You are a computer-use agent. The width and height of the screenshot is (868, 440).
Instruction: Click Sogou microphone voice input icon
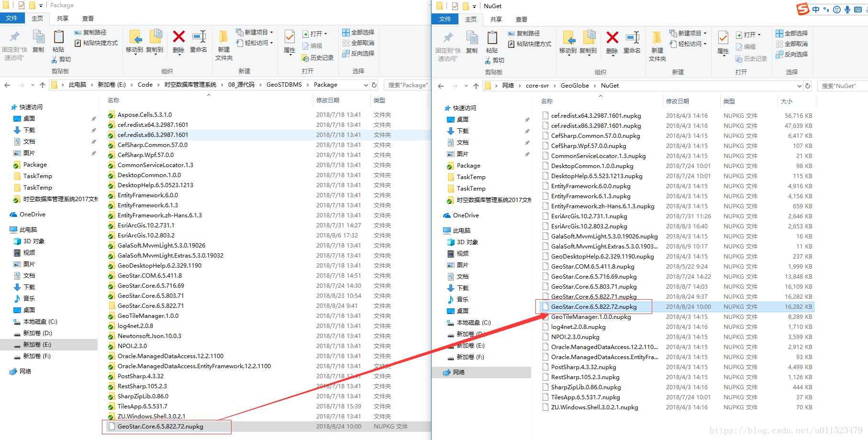coord(847,10)
